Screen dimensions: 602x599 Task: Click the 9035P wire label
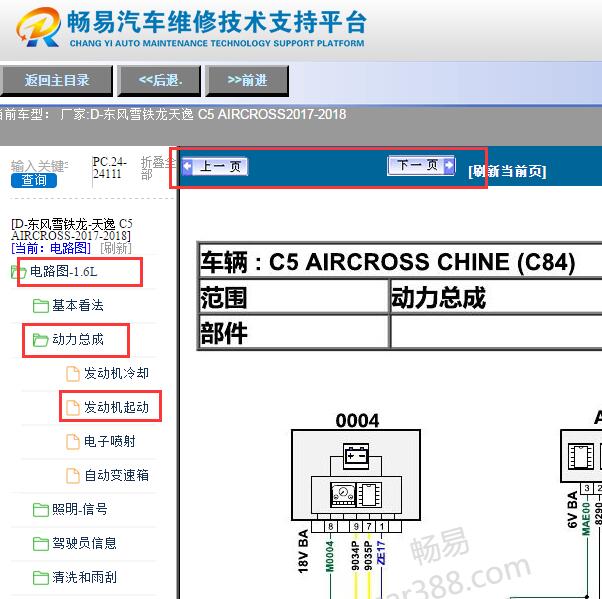tap(368, 556)
